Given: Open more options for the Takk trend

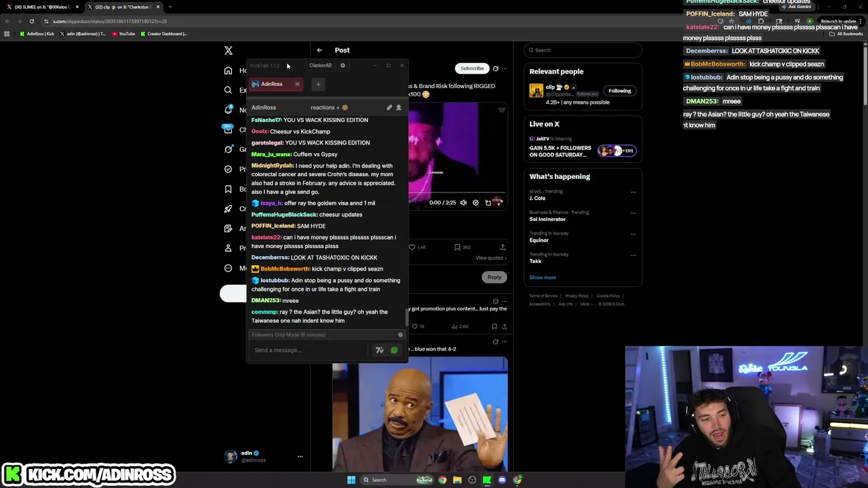Looking at the screenshot, I should pos(633,255).
